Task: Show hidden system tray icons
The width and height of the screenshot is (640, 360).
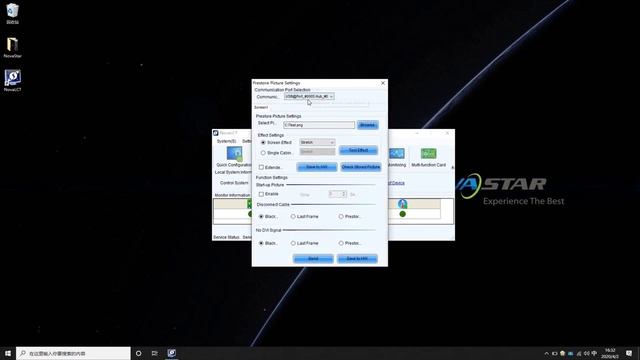Action: click(x=547, y=353)
